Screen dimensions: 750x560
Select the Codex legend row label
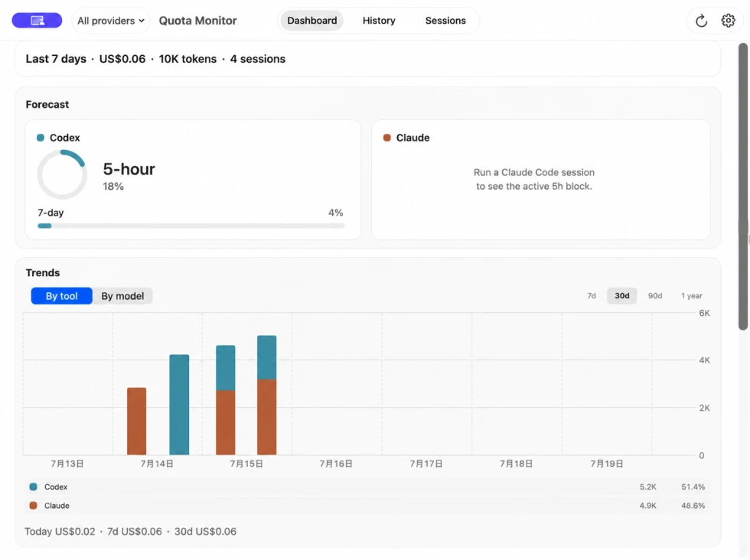[55, 487]
